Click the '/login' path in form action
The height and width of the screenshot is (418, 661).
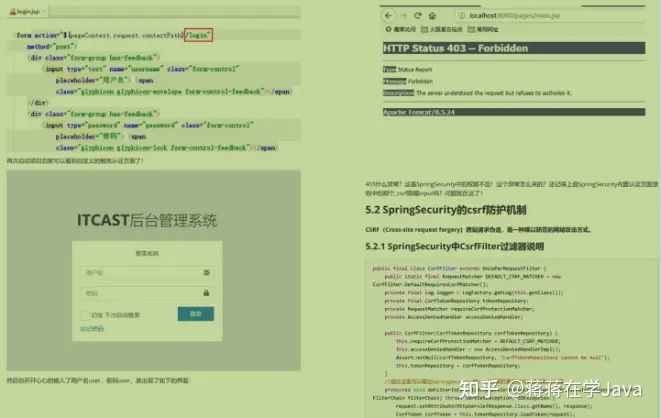pos(199,35)
